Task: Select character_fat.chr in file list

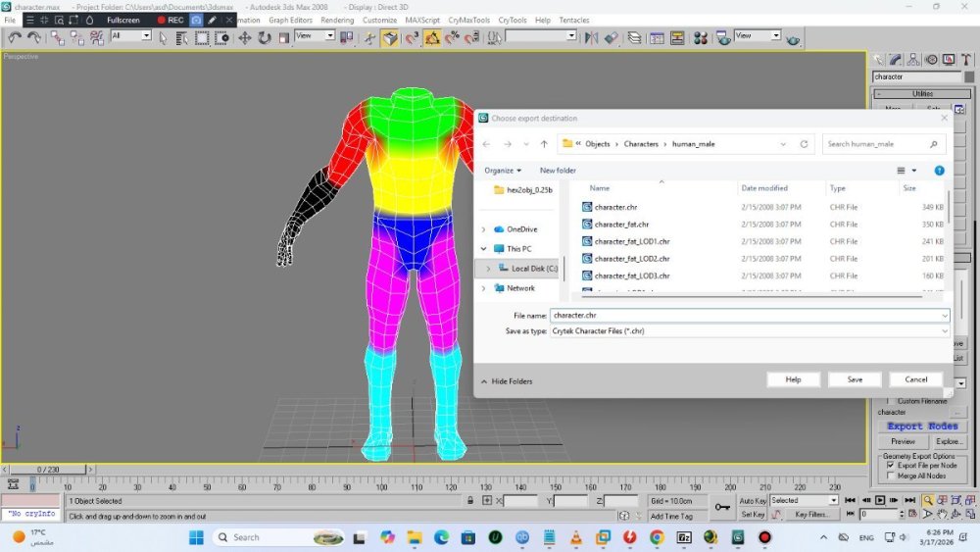Action: coord(621,225)
